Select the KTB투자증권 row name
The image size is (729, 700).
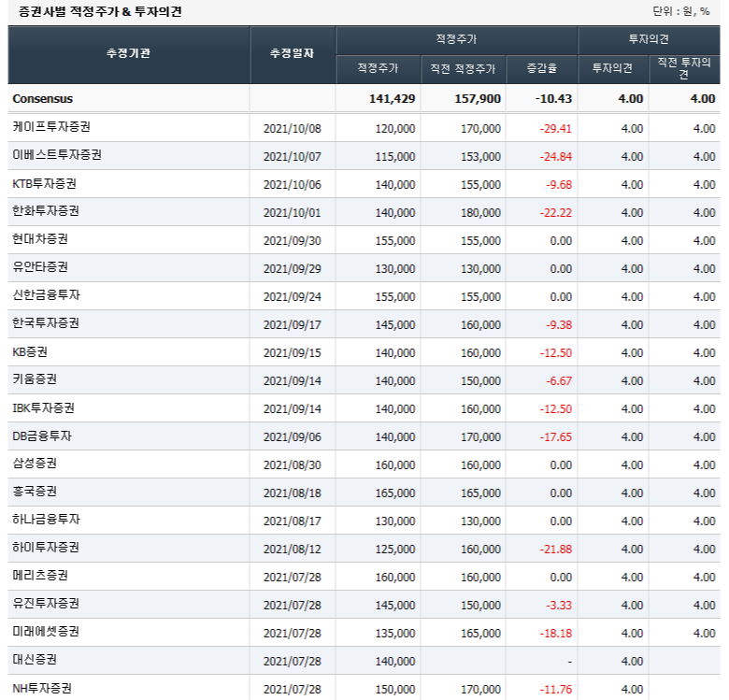pos(45,183)
